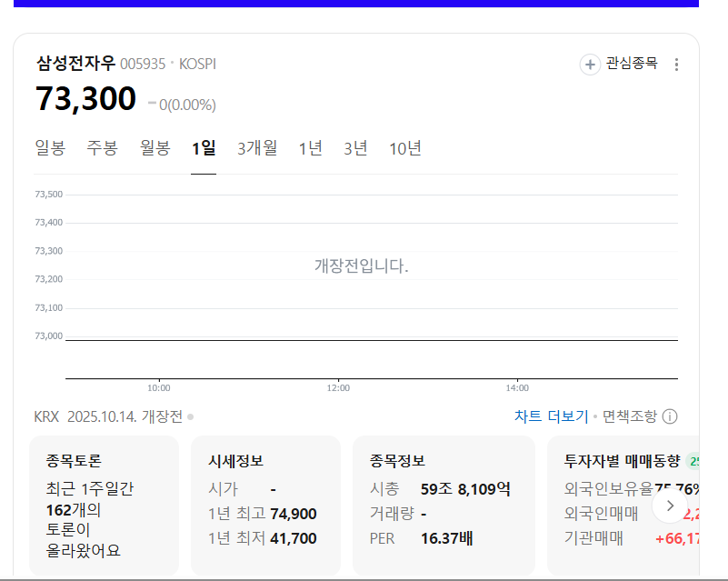Open the three-dot more options menu

pyautogui.click(x=676, y=65)
